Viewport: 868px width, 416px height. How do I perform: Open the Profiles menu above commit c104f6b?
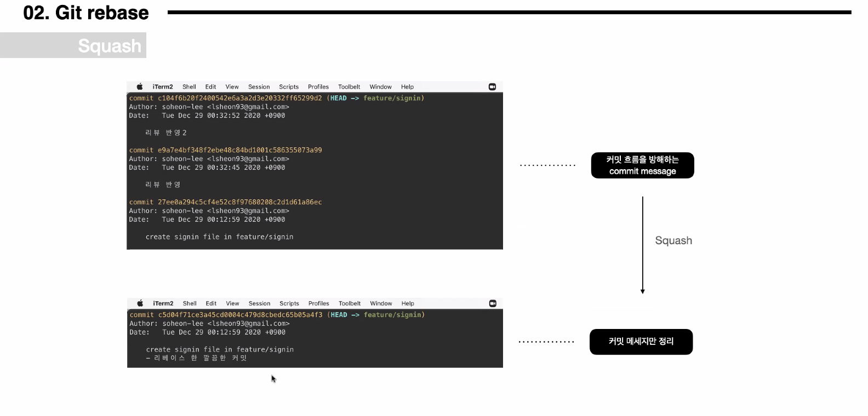[318, 86]
